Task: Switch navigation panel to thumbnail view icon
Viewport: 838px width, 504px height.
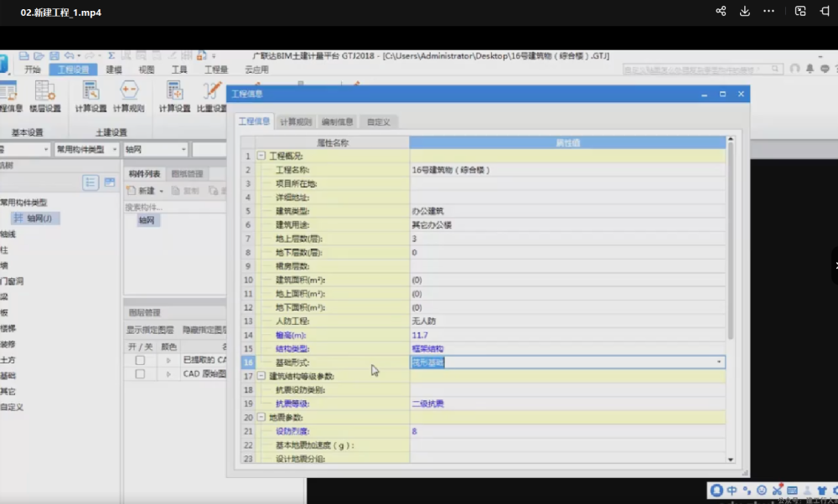Action: click(110, 183)
